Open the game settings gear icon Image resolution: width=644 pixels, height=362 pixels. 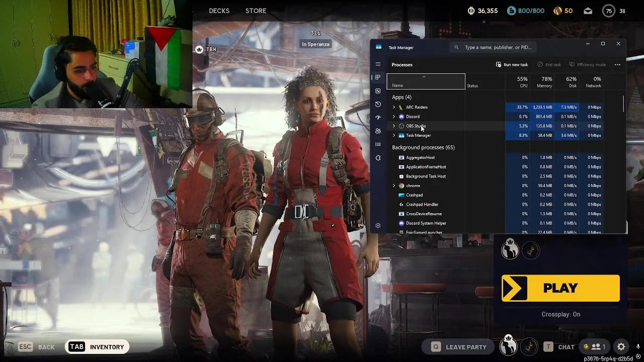click(x=621, y=346)
